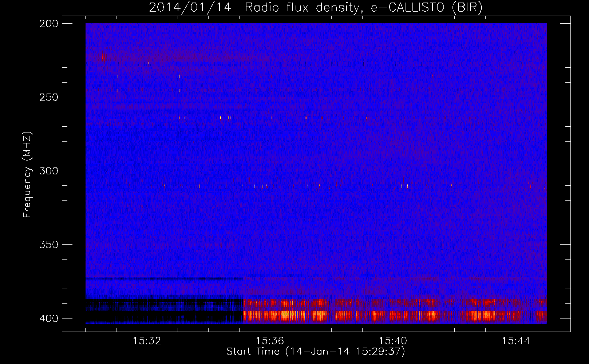Click the 400 frequency tick label
Viewport: 589px width, 364px height.
tap(49, 318)
